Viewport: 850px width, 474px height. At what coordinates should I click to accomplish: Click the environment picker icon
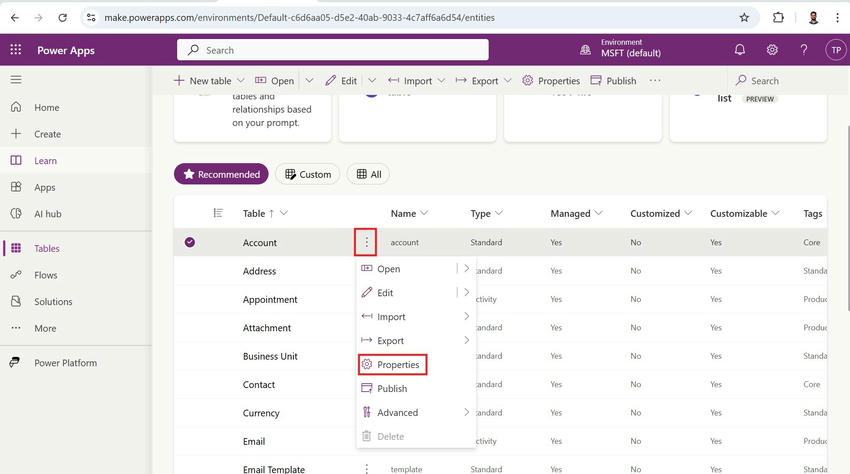(585, 50)
